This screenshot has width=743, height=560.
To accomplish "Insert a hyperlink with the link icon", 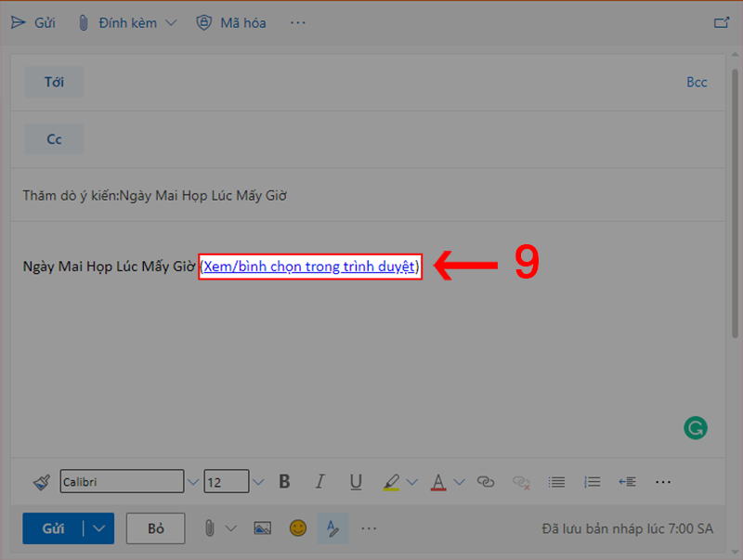I will pyautogui.click(x=486, y=482).
